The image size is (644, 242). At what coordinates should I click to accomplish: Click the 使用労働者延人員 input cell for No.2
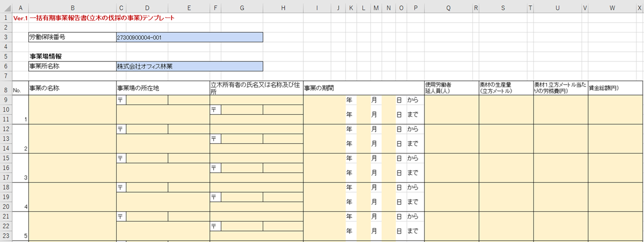point(451,138)
